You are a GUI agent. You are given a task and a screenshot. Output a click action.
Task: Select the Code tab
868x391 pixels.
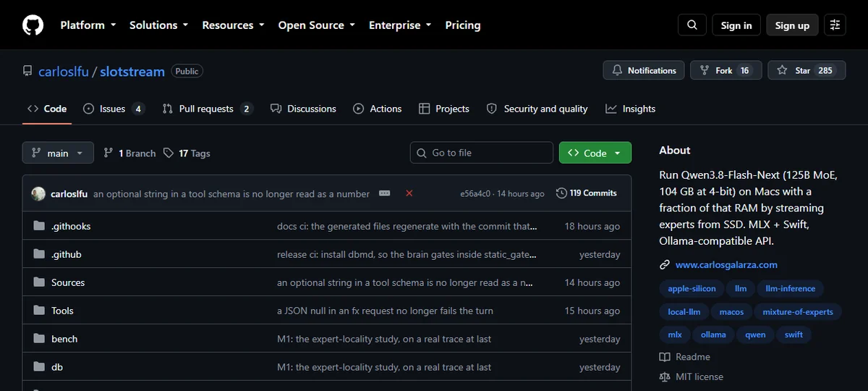(47, 109)
